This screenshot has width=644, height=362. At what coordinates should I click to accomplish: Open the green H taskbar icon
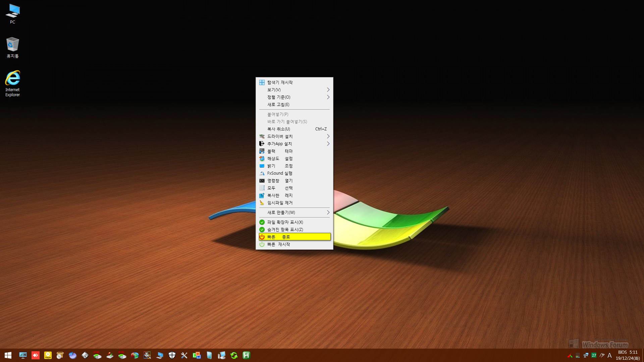[x=247, y=355]
